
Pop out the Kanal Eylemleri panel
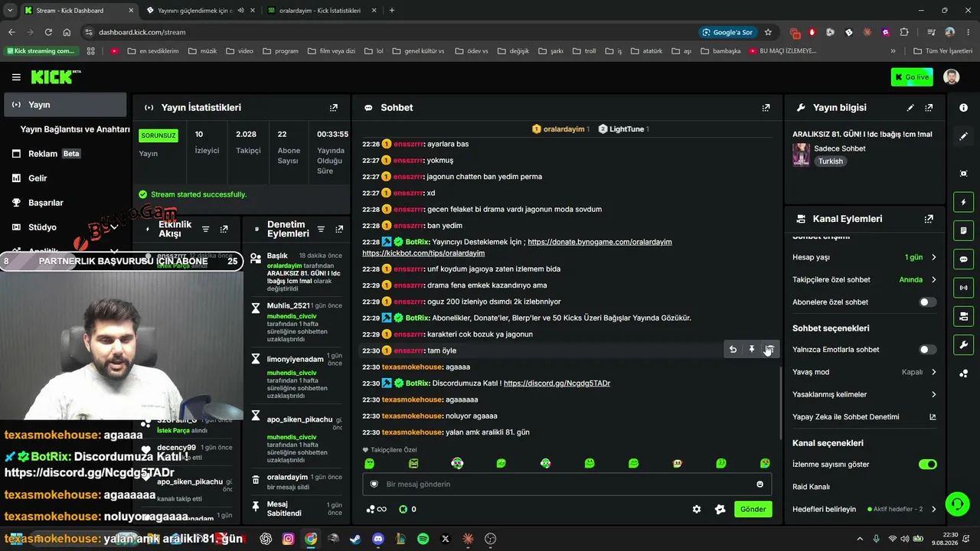pyautogui.click(x=929, y=219)
